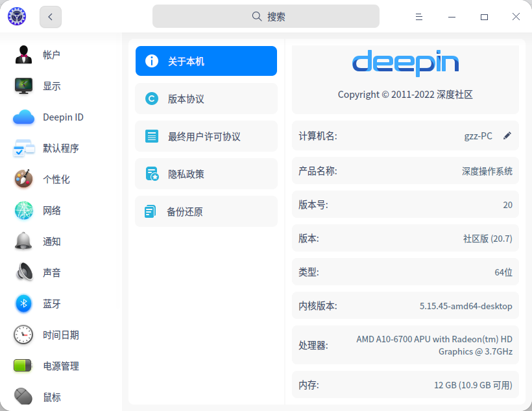Click the Sound (声音) speaker icon

pyautogui.click(x=24, y=273)
